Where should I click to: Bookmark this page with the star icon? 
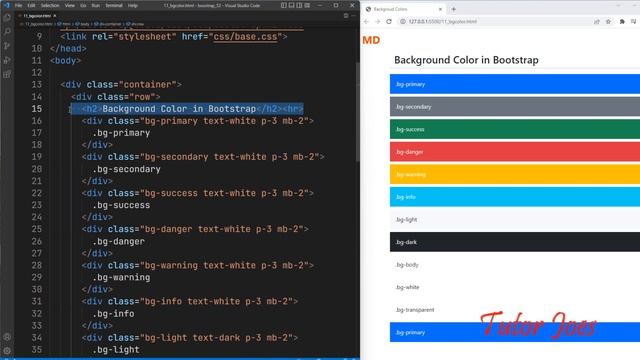(608, 22)
